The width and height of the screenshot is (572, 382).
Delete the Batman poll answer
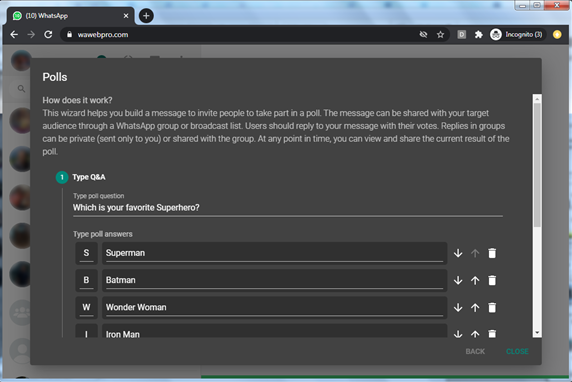pyautogui.click(x=492, y=280)
